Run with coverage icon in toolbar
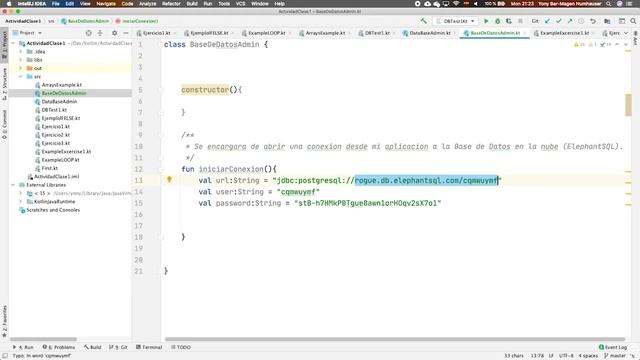 (509, 21)
